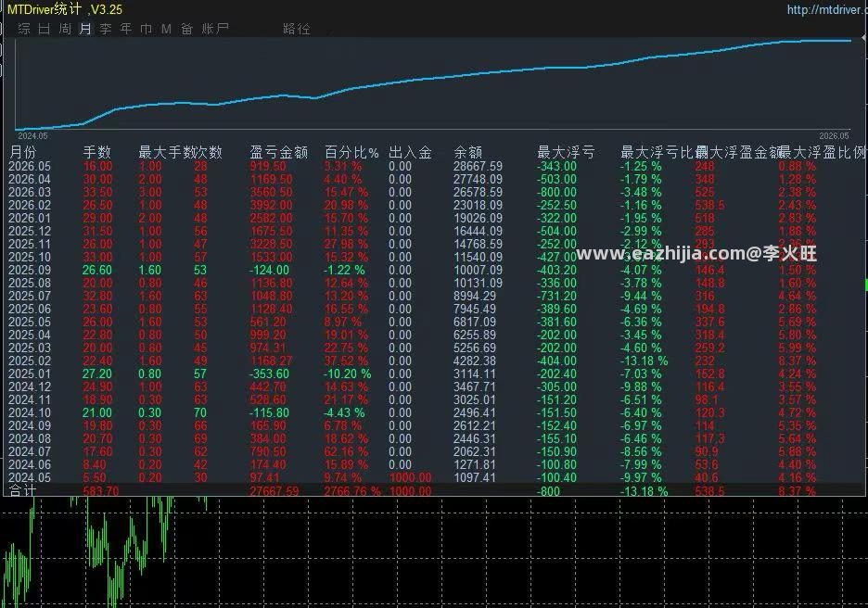Switch to the 季 quarterly tab

(106, 29)
